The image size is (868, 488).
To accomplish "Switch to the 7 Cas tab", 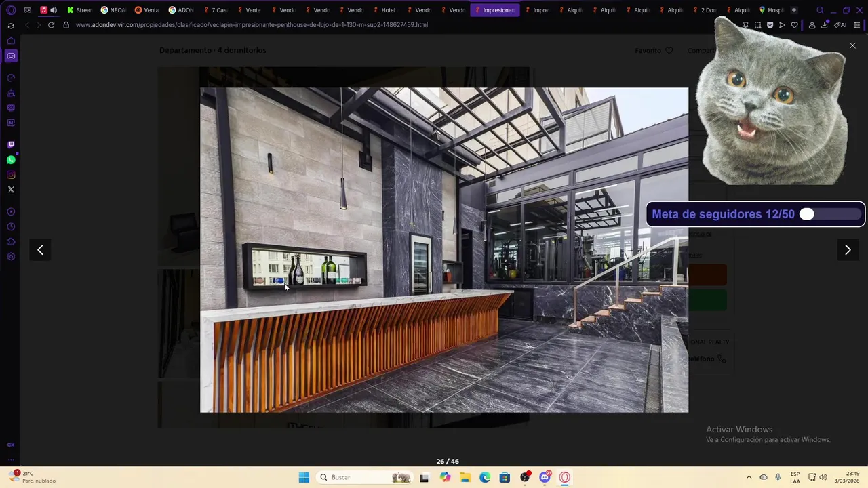I will click(x=215, y=10).
